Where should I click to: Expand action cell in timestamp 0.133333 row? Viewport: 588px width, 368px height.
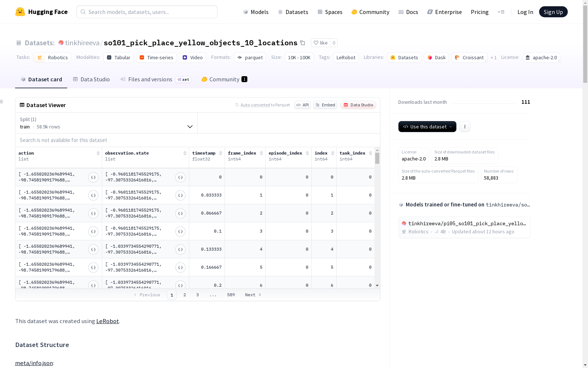[x=93, y=250]
